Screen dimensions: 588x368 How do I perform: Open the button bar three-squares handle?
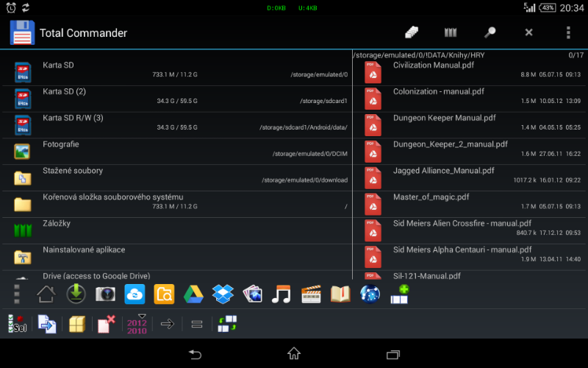(16, 294)
